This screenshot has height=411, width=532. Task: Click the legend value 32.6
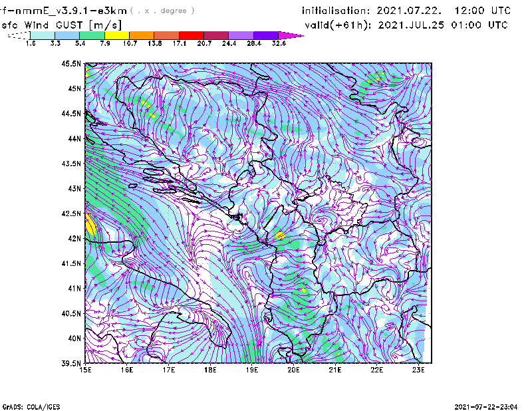[x=279, y=43]
